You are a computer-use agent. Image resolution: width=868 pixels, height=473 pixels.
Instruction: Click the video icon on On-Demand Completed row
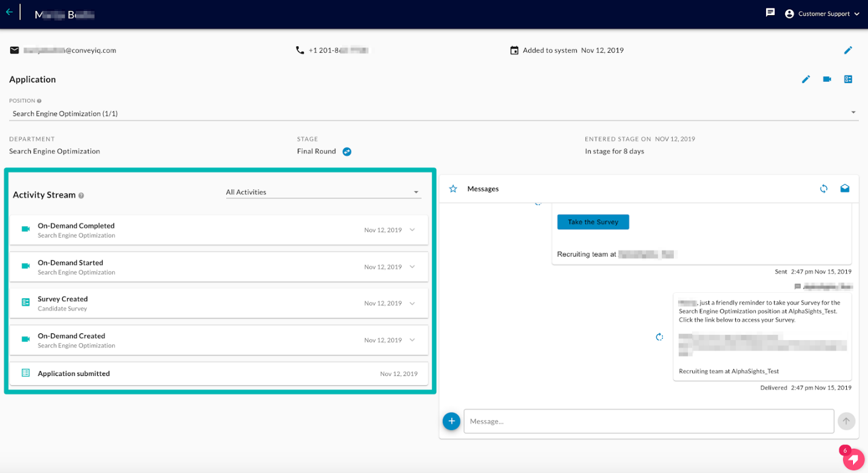[25, 229]
